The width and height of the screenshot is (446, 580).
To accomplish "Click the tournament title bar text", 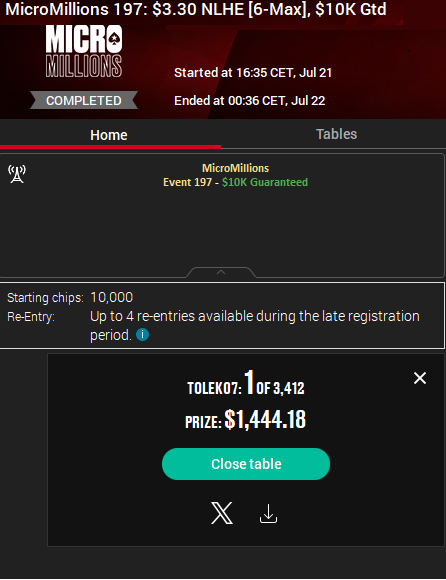I will (x=196, y=9).
